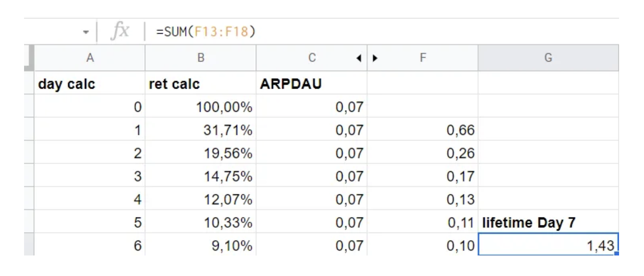Select the 0,17 value in column F
Screen dimensions: 644x276
pos(423,176)
